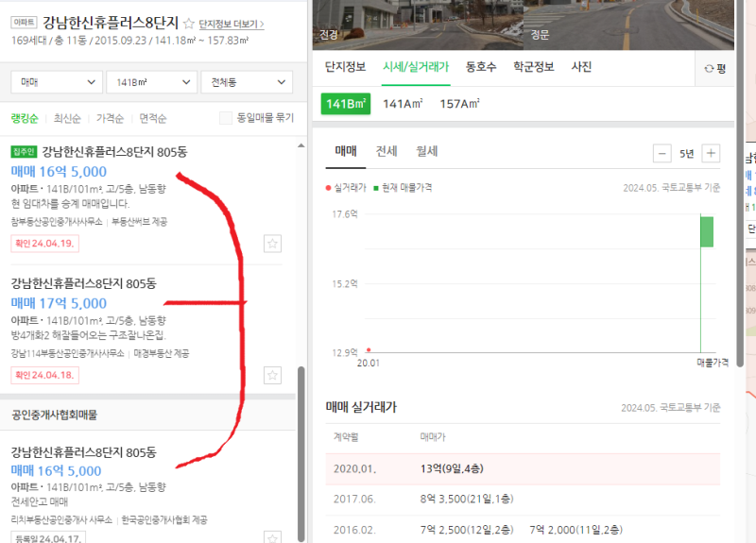Switch chart to 전세 tab
The height and width of the screenshot is (543, 756).
[x=387, y=151]
